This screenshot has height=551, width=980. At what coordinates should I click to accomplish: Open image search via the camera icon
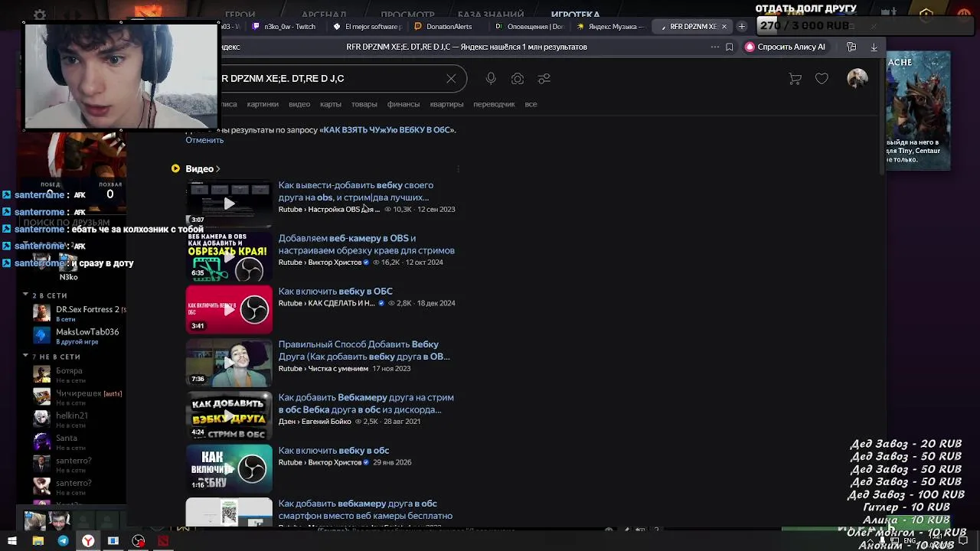tap(518, 79)
